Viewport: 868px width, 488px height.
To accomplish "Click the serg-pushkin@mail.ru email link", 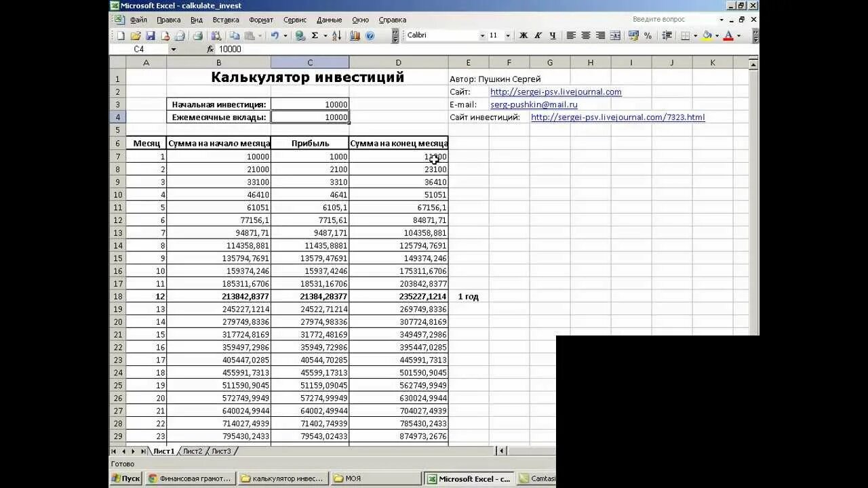I will tap(534, 104).
